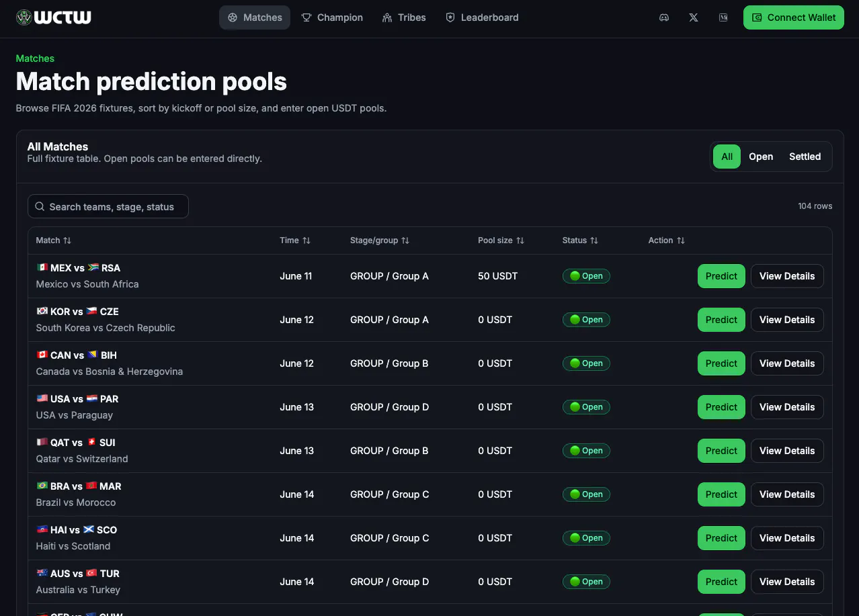This screenshot has width=859, height=616.
Task: Sort by Action column arrows
Action: pos(681,240)
